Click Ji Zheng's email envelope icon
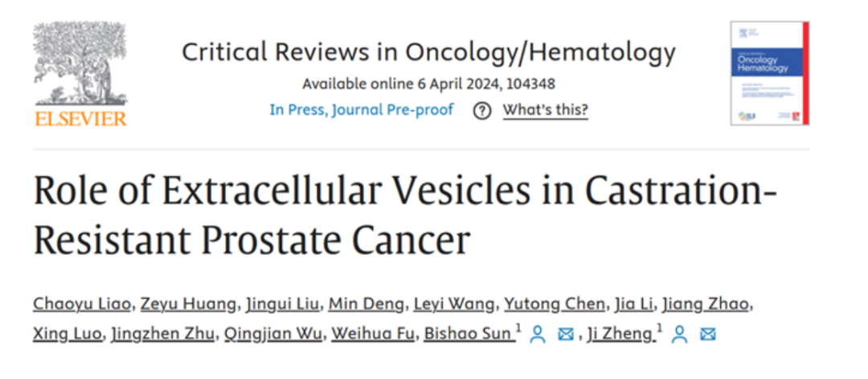The width and height of the screenshot is (868, 379). point(707,335)
